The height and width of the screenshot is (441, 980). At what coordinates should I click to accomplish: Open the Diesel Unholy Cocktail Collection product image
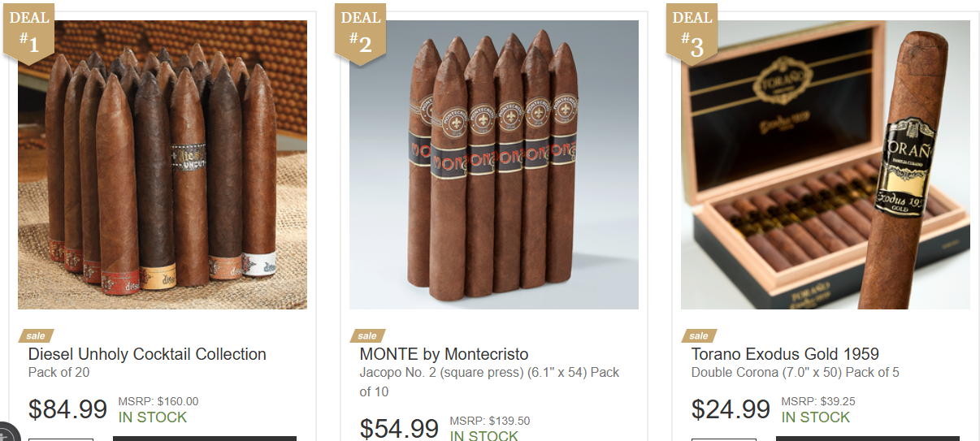click(163, 165)
